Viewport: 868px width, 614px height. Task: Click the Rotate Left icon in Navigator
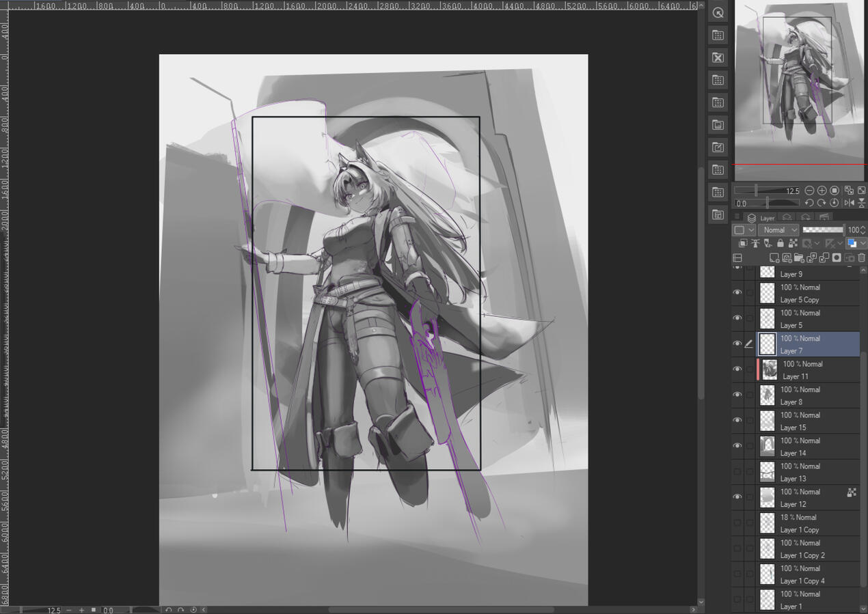click(811, 203)
